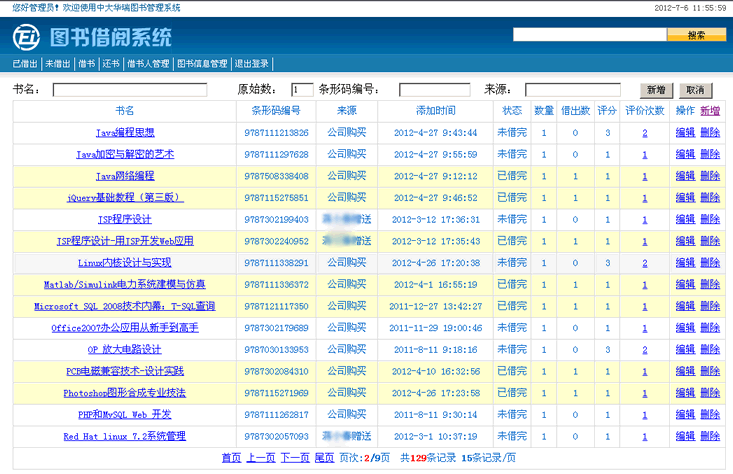Open Microsoft SQL 2008技术内幕 link
This screenshot has height=474, width=733.
[125, 306]
